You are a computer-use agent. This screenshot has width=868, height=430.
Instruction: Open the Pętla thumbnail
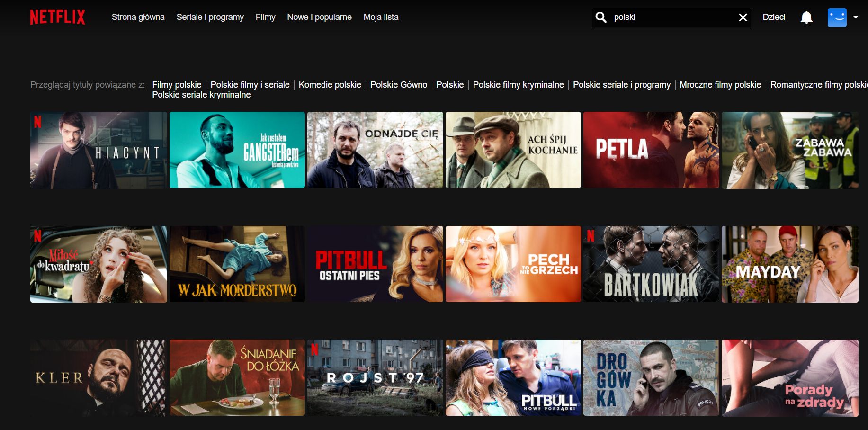(x=651, y=150)
